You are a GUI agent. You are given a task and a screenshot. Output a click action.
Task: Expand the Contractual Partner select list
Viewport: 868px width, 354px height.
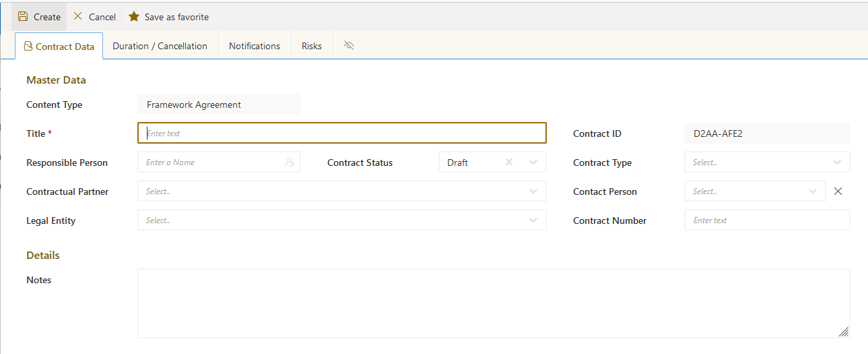pos(342,191)
